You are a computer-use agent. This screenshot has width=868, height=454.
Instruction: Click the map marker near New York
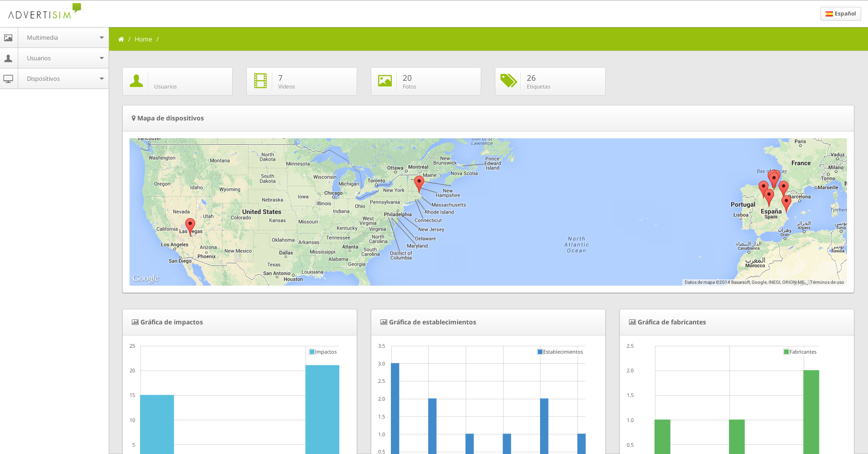[x=419, y=183]
